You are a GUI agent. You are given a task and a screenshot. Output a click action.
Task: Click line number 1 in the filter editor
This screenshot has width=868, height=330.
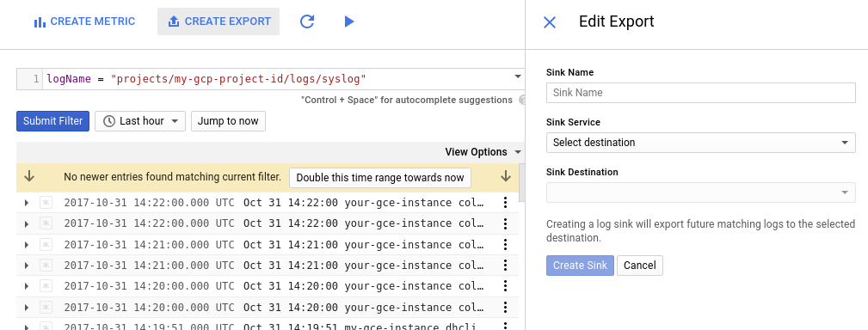click(36, 79)
